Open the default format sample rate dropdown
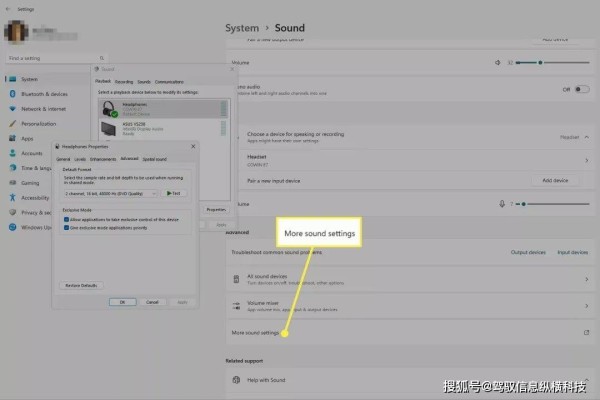The width and height of the screenshot is (600, 400). (x=110, y=193)
